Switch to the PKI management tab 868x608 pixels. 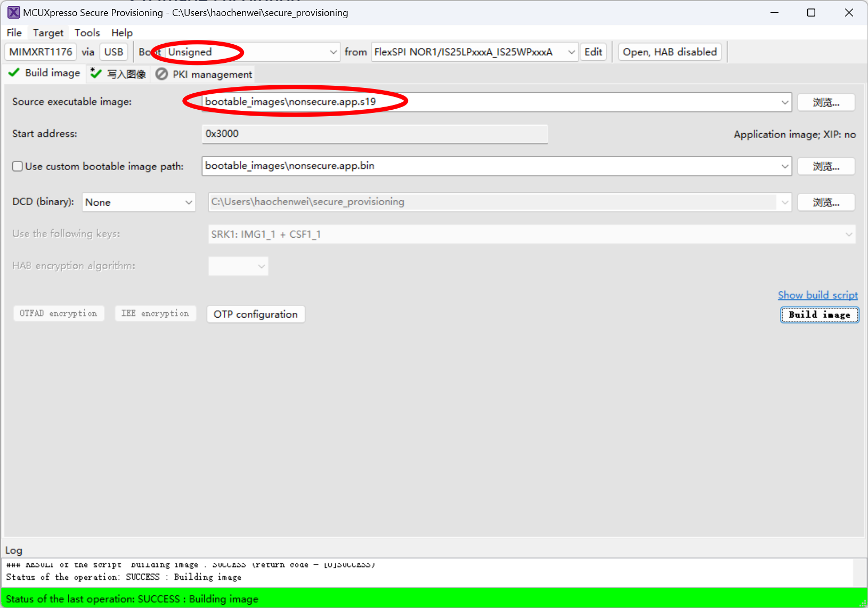pyautogui.click(x=204, y=74)
